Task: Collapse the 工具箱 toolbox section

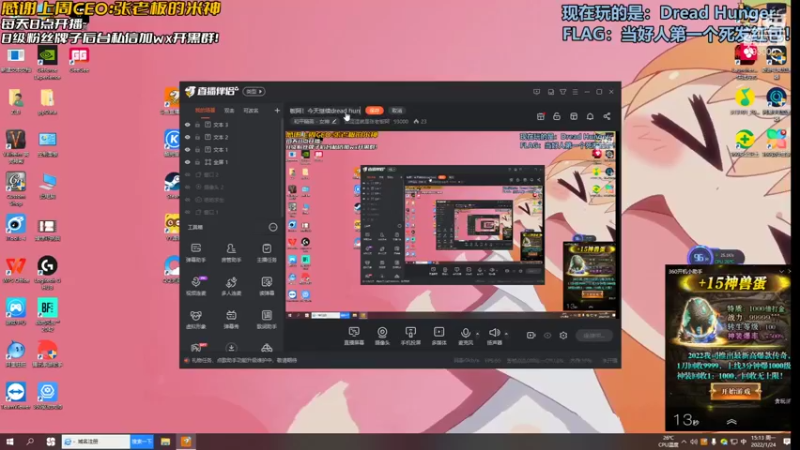Action: [273, 227]
